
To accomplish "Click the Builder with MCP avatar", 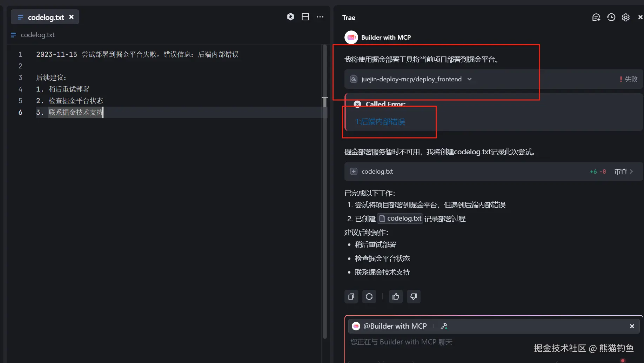I will click(x=351, y=37).
